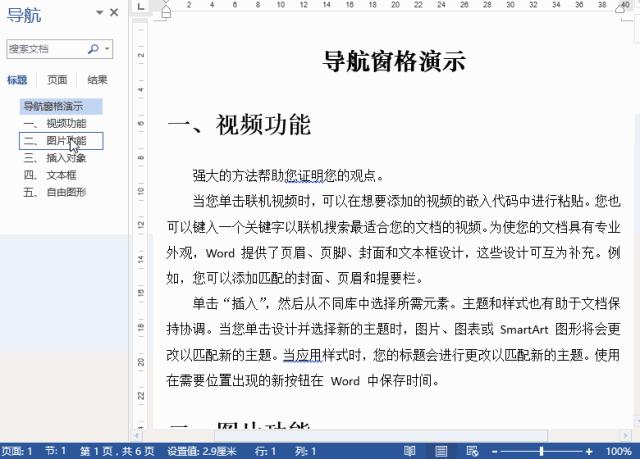Viewport: 640px width, 459px height.
Task: Click the word SmartArt in the paragraph
Action: coord(524,329)
